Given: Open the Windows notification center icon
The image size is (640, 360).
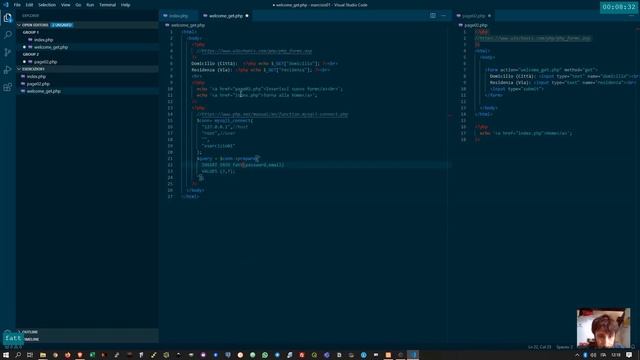Looking at the screenshot, I should (x=629, y=355).
